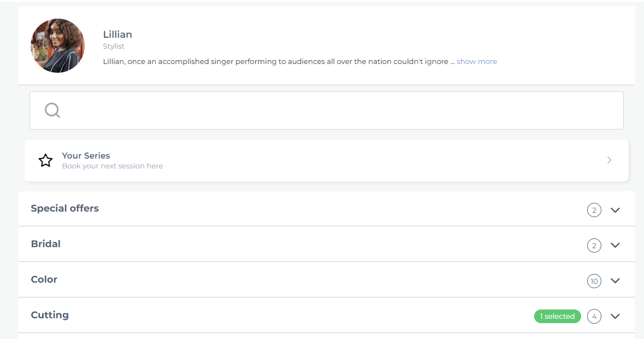
Task: Click the Special offers count badge
Action: tap(594, 210)
